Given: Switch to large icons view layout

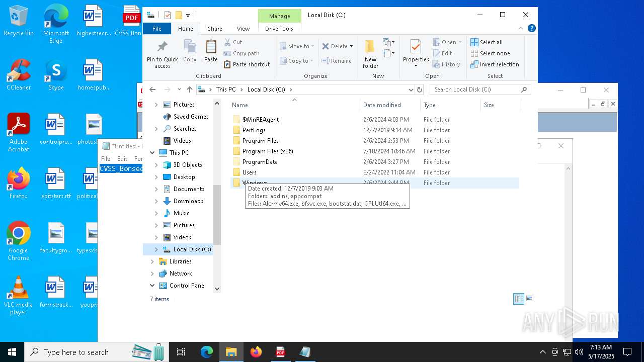Looking at the screenshot, I should 529,299.
